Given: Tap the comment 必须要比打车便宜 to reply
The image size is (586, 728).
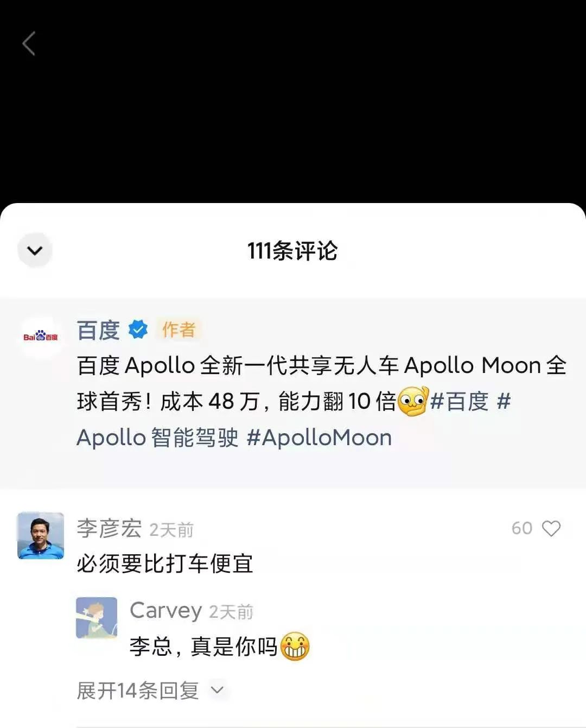Looking at the screenshot, I should (x=165, y=564).
